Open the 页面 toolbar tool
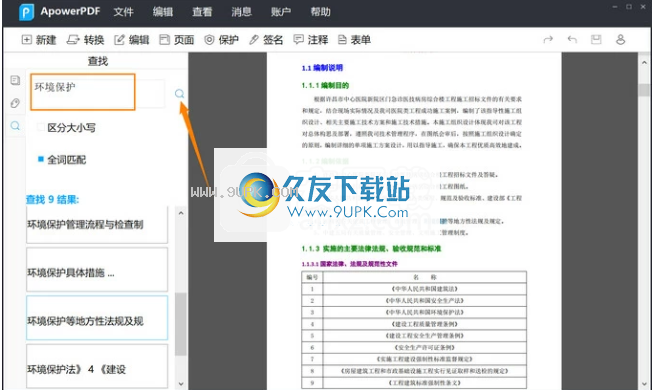Screen dimensions: 654x390 [x=177, y=40]
